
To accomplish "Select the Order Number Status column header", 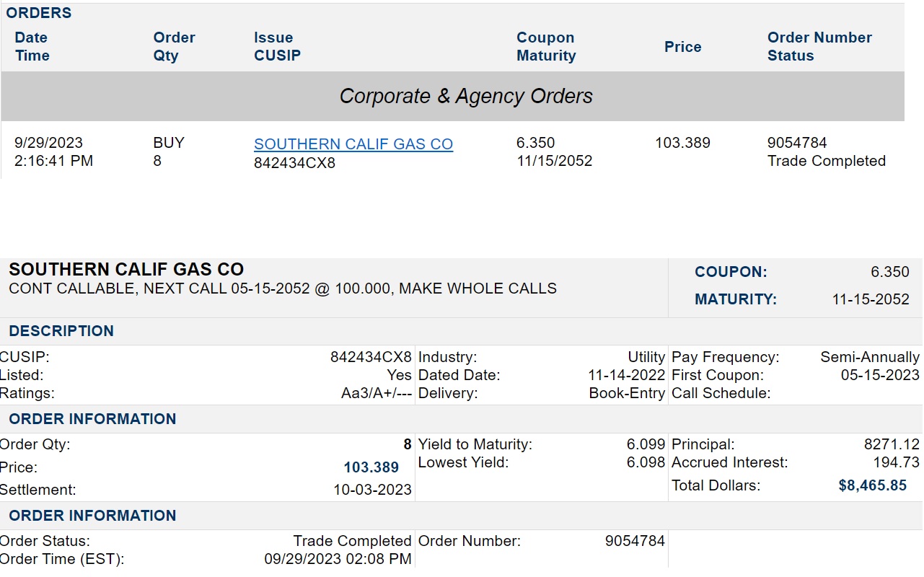I will coord(819,47).
